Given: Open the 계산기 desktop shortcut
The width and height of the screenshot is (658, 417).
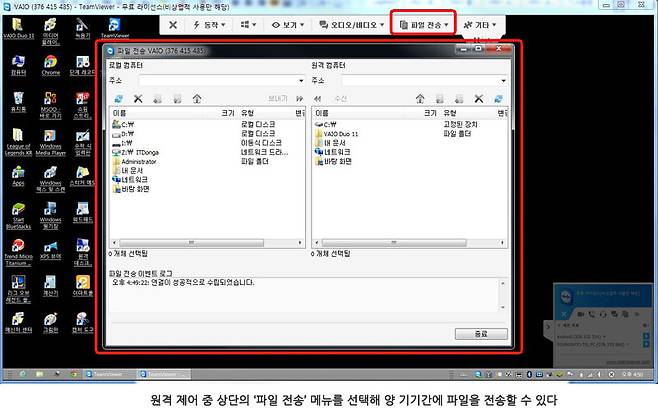Looking at the screenshot, I should coord(50,286).
